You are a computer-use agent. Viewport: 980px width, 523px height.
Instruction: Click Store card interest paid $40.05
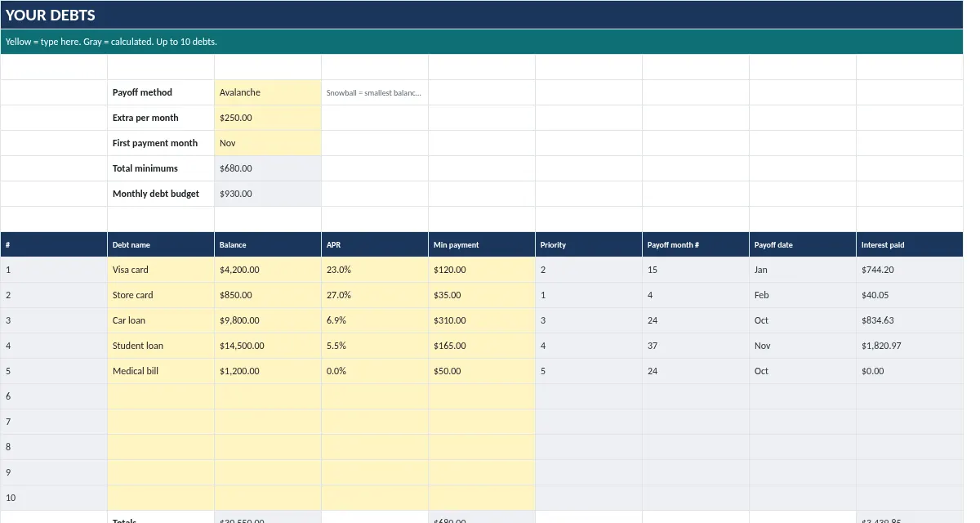(910, 295)
